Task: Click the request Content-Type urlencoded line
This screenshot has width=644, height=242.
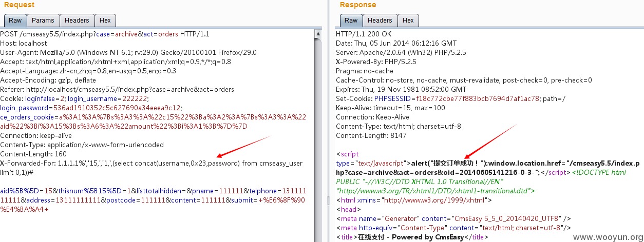Action: pyautogui.click(x=82, y=145)
